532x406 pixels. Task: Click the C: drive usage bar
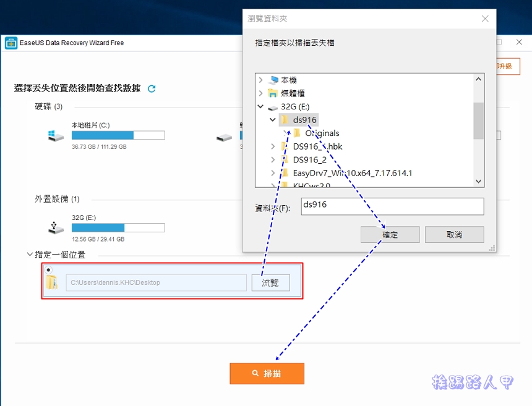pos(118,135)
